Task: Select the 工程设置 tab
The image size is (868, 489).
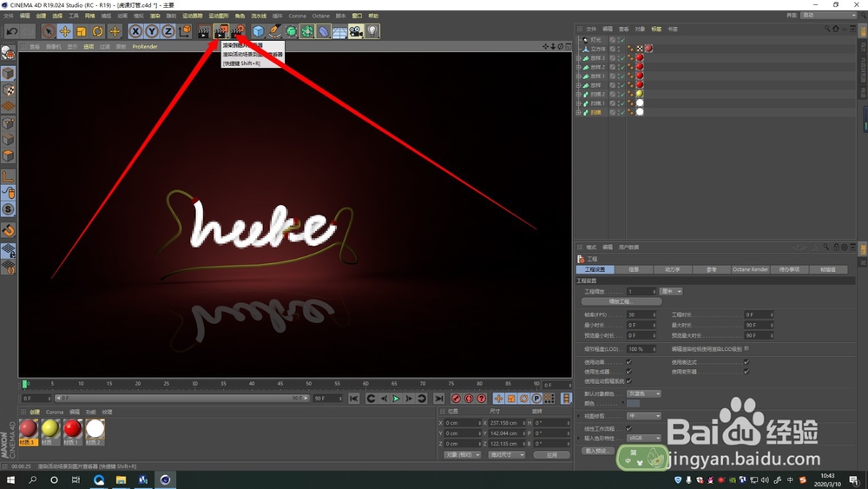Action: point(595,270)
